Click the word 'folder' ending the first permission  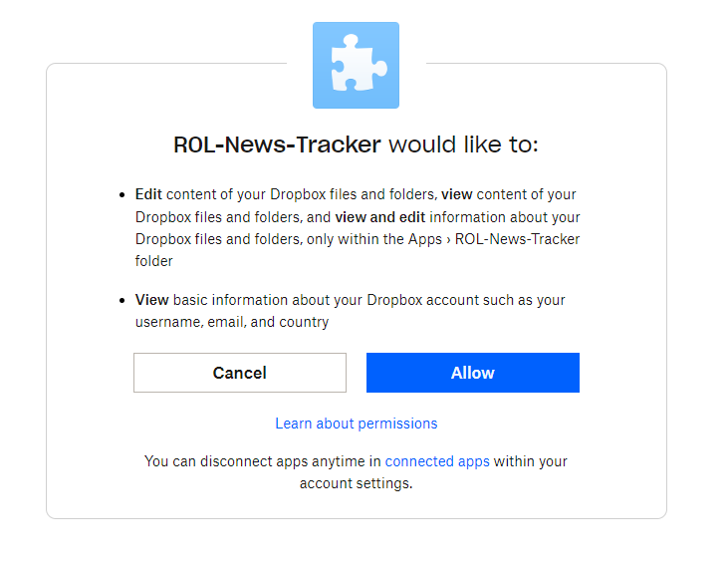pos(153,261)
